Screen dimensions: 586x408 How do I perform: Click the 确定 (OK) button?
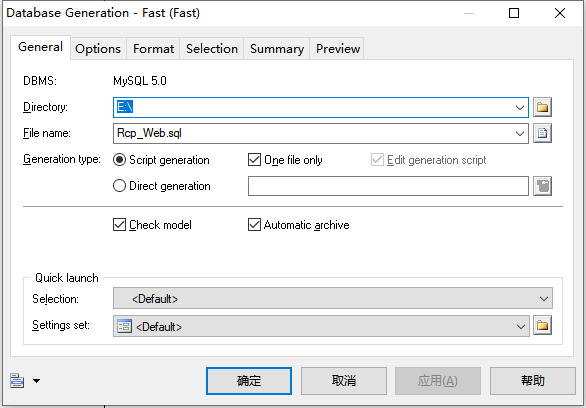[249, 381]
